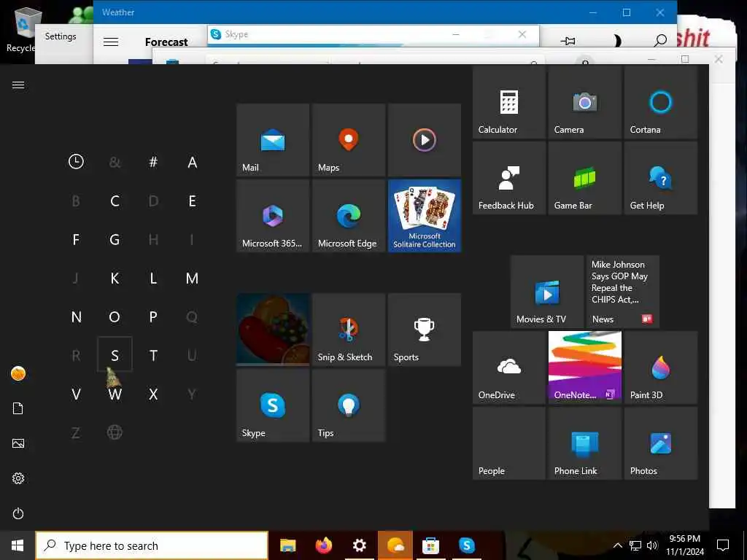This screenshot has height=560, width=747.
Task: Open Microsoft Store from the taskbar
Action: [x=430, y=545]
